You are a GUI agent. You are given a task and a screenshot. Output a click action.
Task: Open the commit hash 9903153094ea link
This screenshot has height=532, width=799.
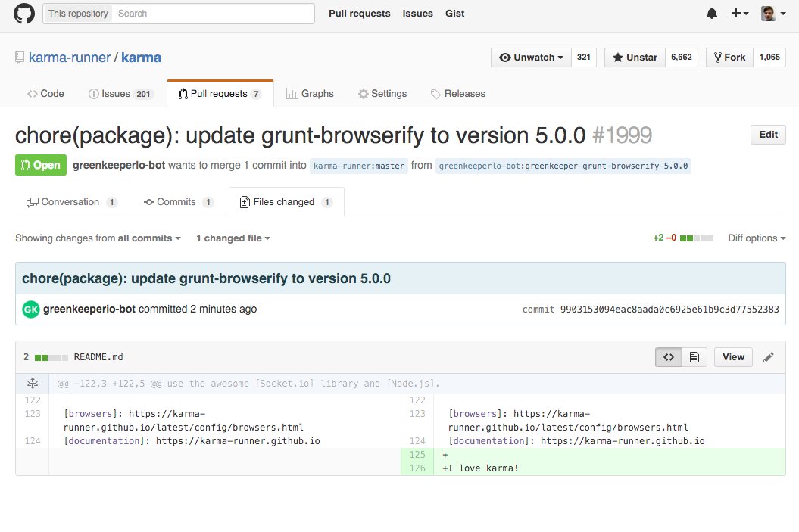pyautogui.click(x=669, y=310)
